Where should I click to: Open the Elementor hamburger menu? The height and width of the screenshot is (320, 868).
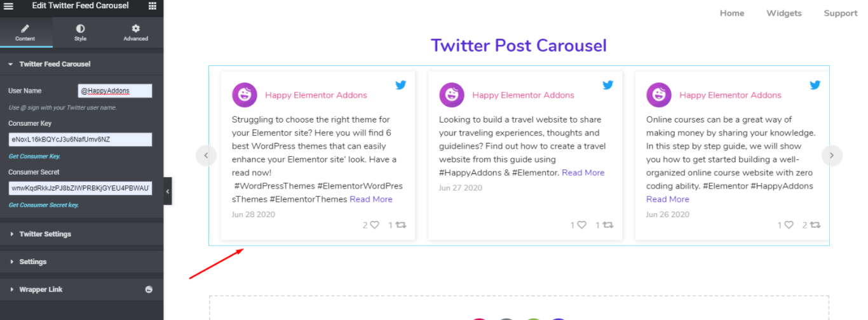pyautogui.click(x=9, y=6)
